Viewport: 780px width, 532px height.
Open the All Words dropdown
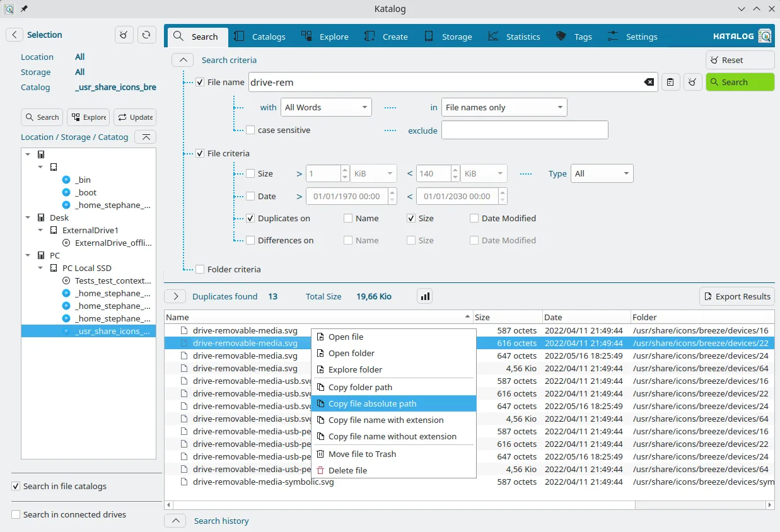(x=325, y=107)
